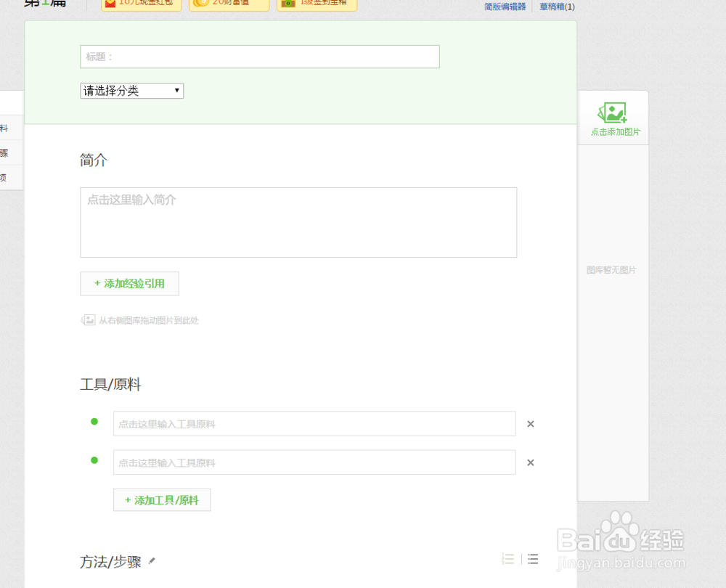Click the green bullet before the second tool field

pos(94,460)
